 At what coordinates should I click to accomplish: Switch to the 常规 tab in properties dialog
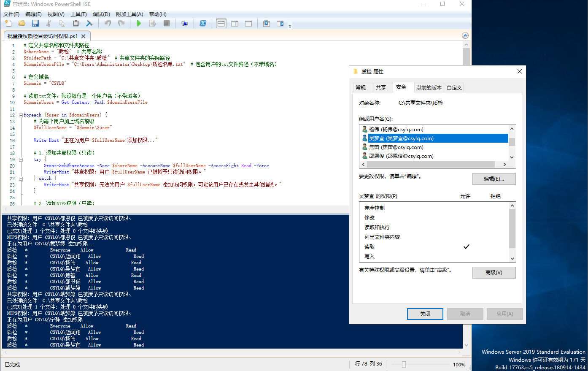(361, 88)
